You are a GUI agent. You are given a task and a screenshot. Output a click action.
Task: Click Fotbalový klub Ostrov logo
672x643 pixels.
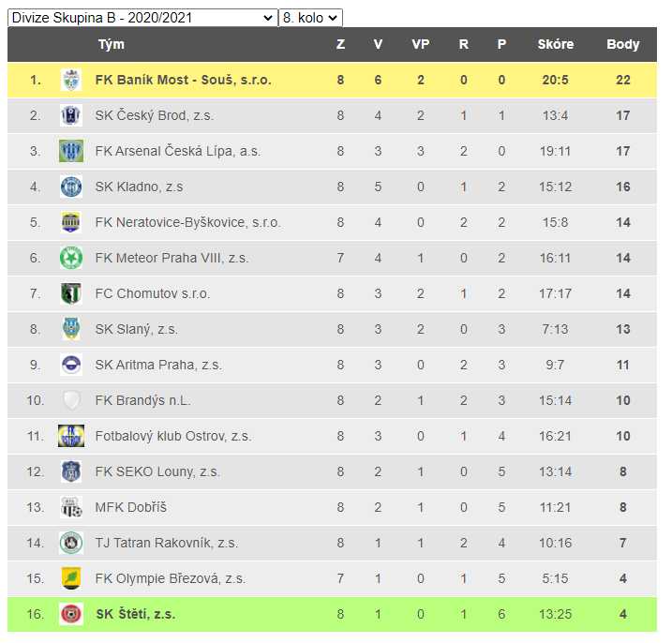pyautogui.click(x=71, y=436)
